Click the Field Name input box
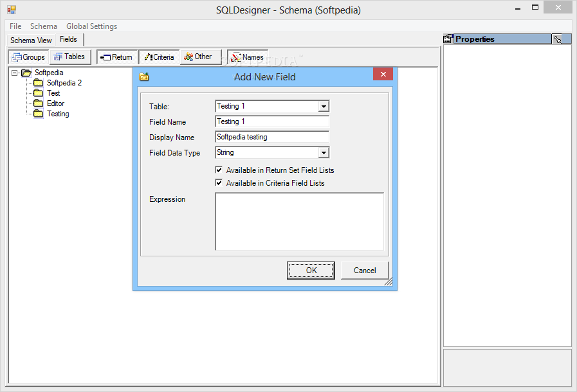The height and width of the screenshot is (392, 577). tap(272, 121)
